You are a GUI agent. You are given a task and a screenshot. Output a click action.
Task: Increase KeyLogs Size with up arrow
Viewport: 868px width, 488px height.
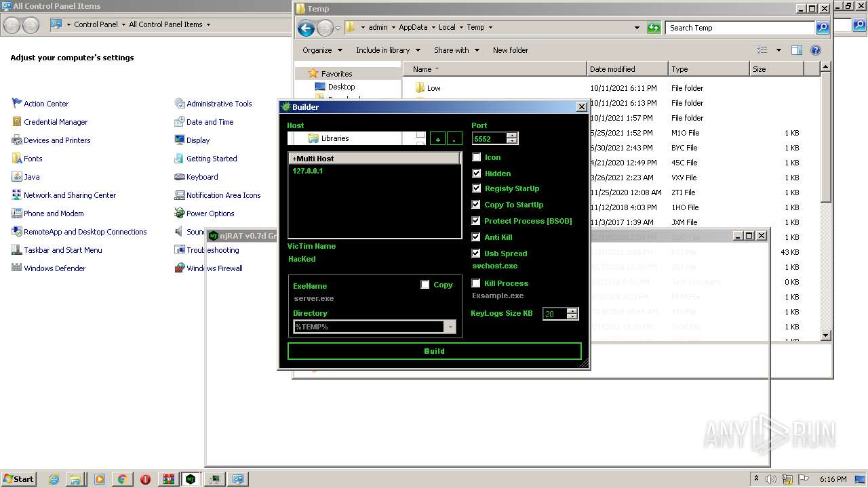coord(572,311)
